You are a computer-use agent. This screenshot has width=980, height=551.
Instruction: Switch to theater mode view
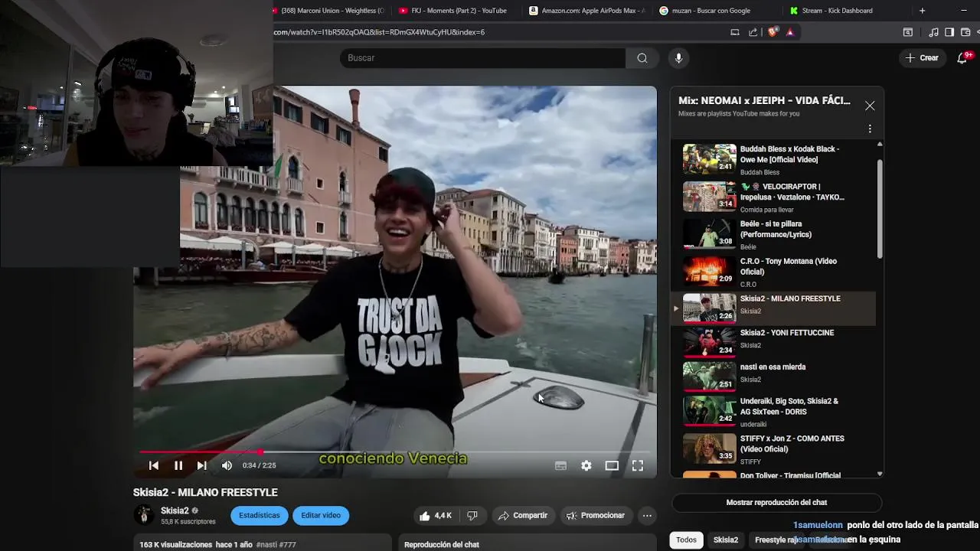click(612, 465)
